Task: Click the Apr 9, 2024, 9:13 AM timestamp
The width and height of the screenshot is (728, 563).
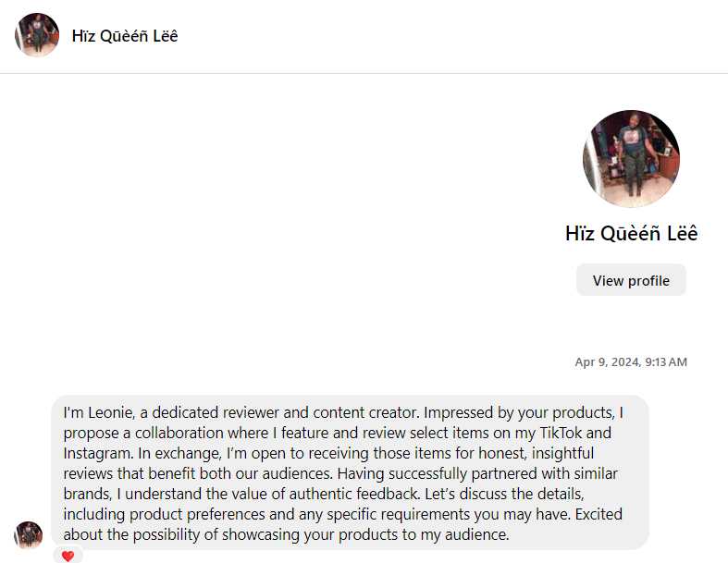Action: click(631, 362)
